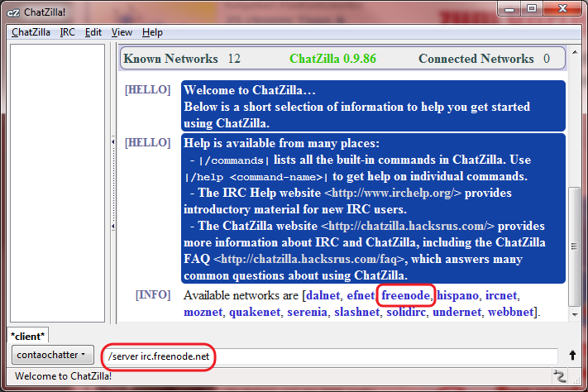The height and width of the screenshot is (392, 588).
Task: Click the message input field with /server command
Action: coord(331,356)
